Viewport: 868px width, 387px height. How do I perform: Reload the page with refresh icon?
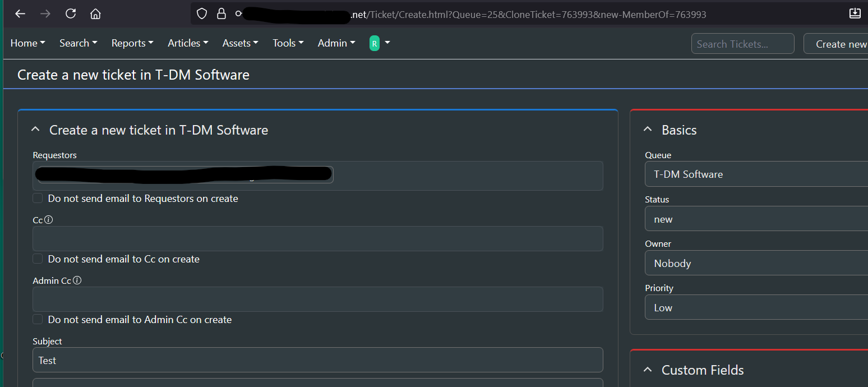click(71, 13)
